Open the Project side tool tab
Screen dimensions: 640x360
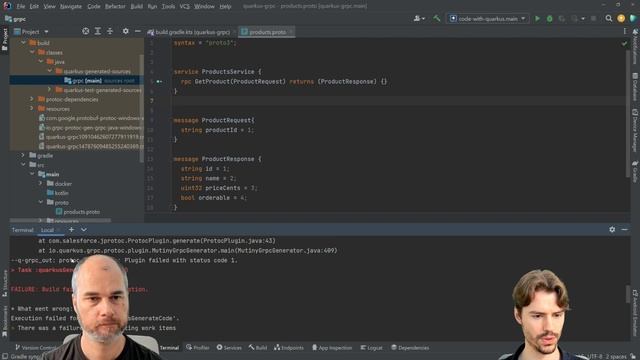(4, 39)
